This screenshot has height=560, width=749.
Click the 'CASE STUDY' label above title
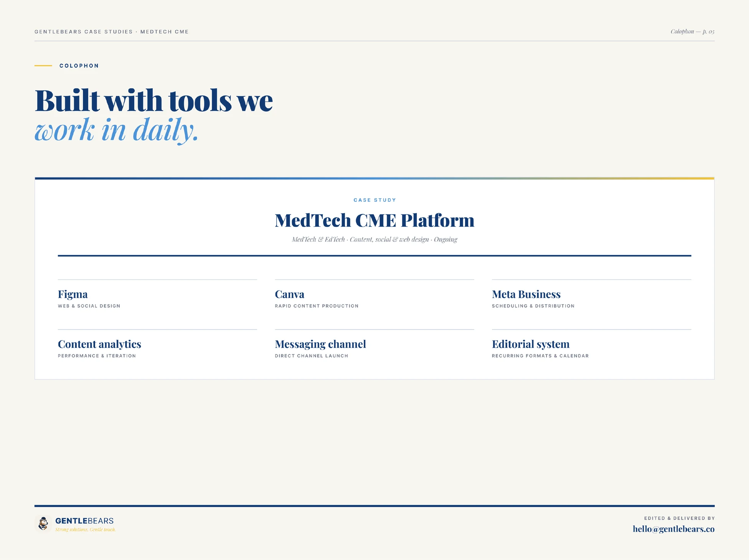(374, 200)
